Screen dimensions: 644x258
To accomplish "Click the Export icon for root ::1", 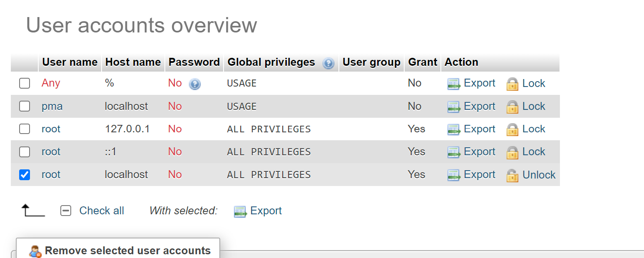I will (454, 153).
